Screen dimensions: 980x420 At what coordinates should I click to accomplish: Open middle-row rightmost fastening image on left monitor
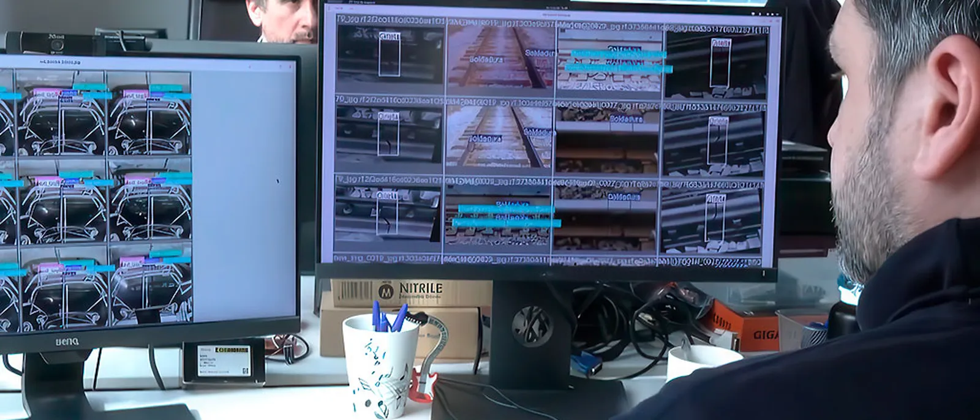click(x=149, y=200)
